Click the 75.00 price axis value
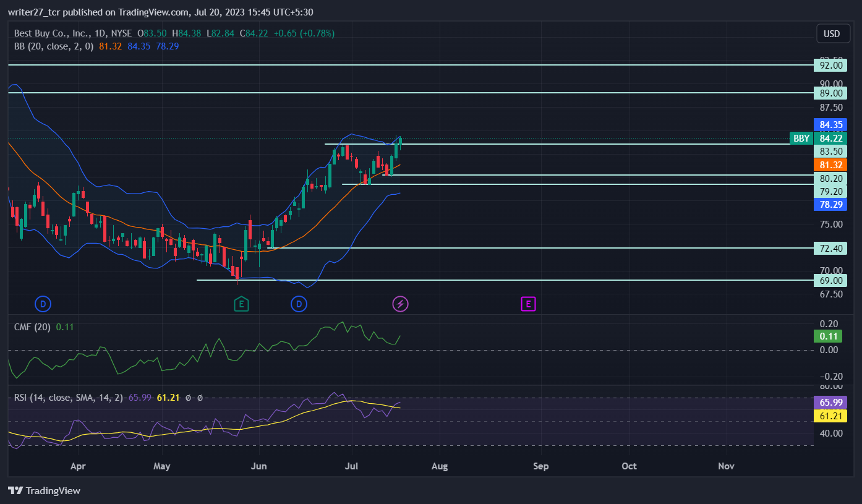The height and width of the screenshot is (504, 862). [831, 224]
